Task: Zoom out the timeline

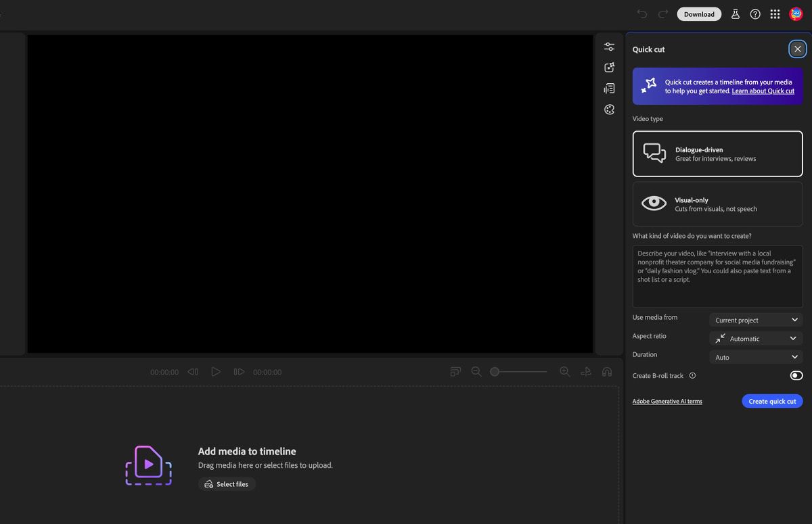Action: pos(476,372)
